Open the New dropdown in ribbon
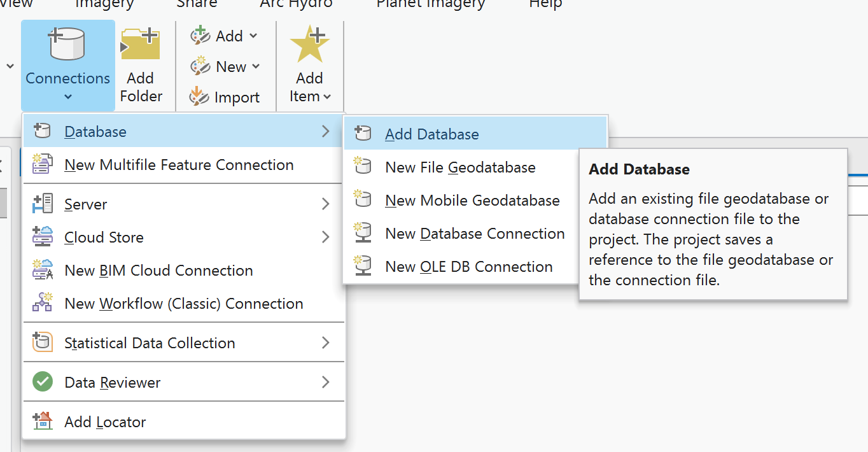The height and width of the screenshot is (452, 868). pyautogui.click(x=256, y=67)
